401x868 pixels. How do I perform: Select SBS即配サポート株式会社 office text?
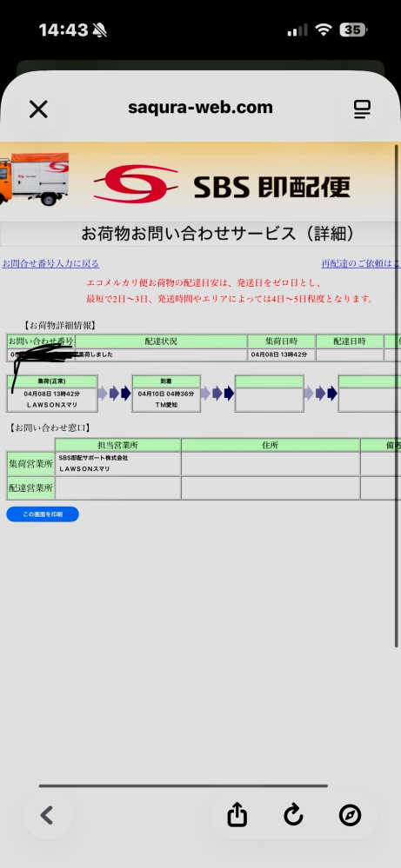pyautogui.click(x=93, y=459)
